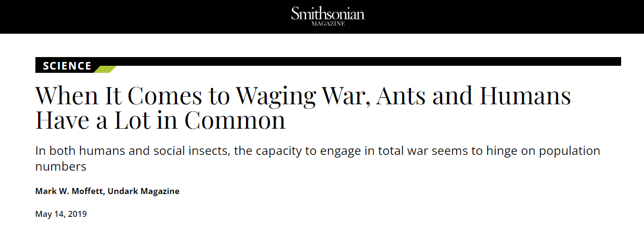Select the word MAGAZINE under the logo
The width and height of the screenshot is (644, 231).
328,24
